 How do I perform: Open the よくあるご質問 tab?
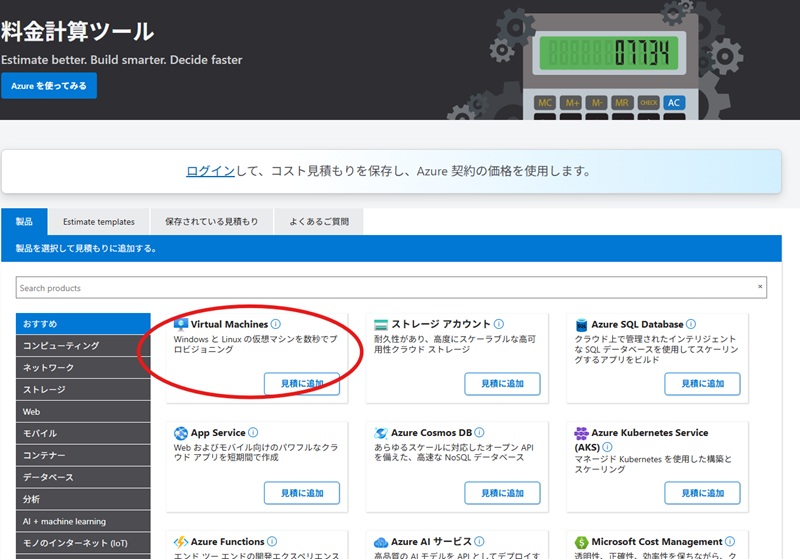click(x=318, y=222)
